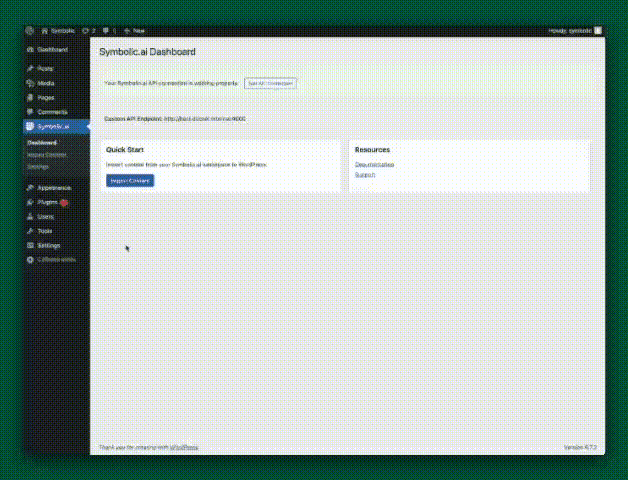Click the Symbolic.ai plugin icon in the sidebar
The height and width of the screenshot is (480, 628).
pos(30,127)
